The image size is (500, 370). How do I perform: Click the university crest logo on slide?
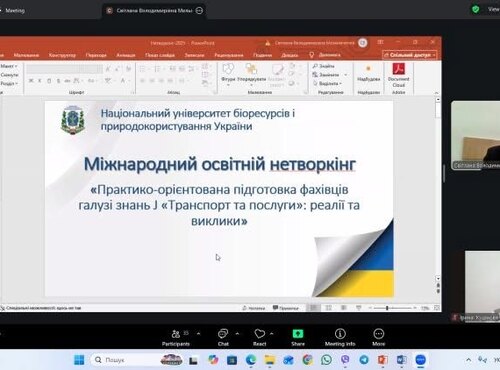(73, 120)
